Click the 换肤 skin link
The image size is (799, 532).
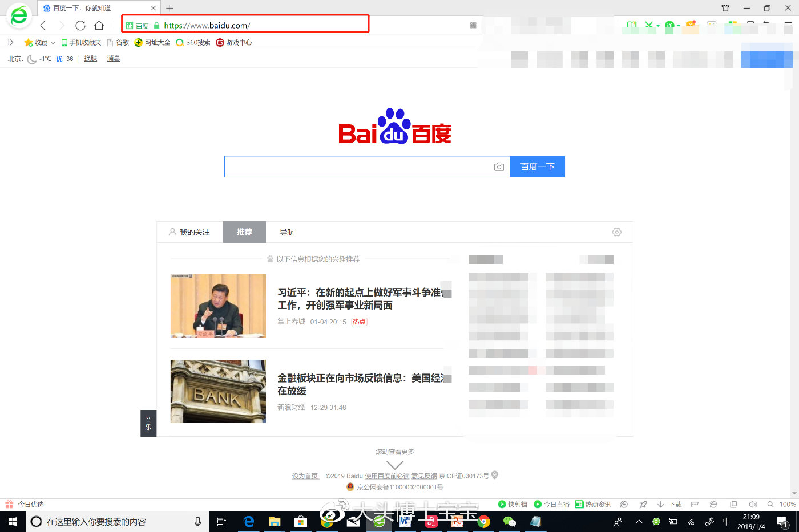click(91, 58)
